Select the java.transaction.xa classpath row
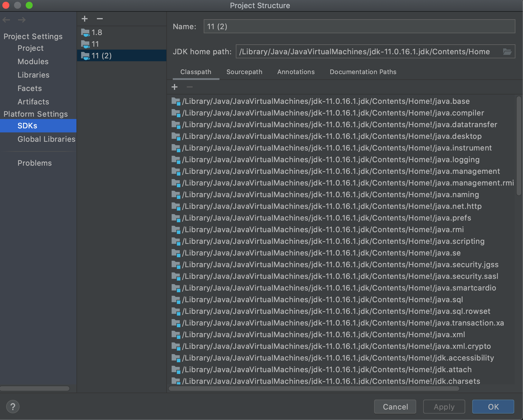Viewport: 523px width, 420px height. pyautogui.click(x=342, y=323)
